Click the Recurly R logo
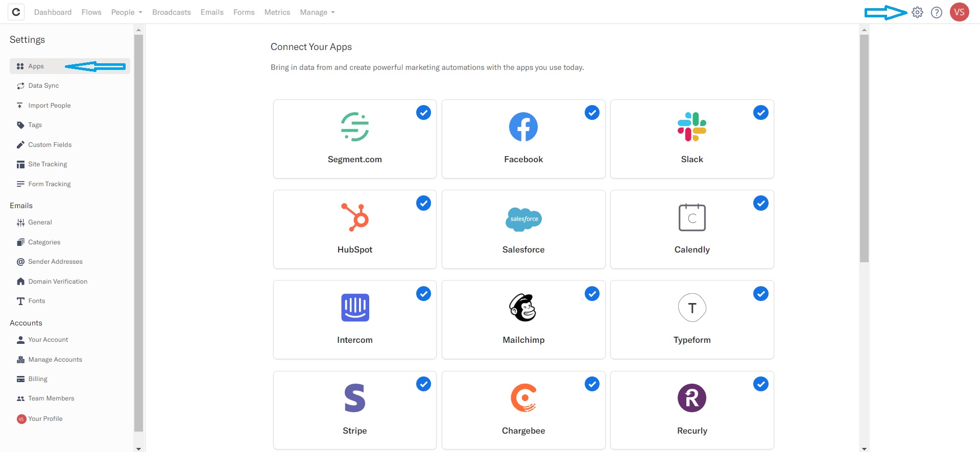Image resolution: width=980 pixels, height=452 pixels. (692, 398)
